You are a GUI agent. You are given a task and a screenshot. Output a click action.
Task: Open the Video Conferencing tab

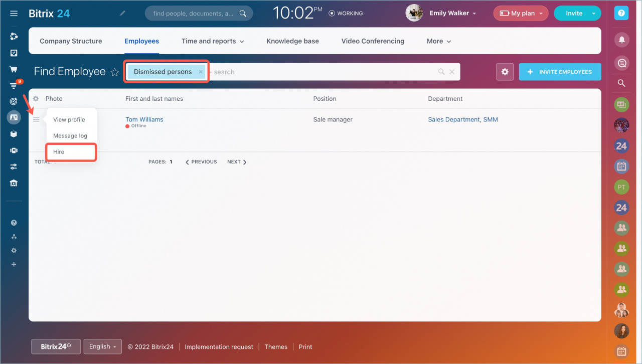click(373, 41)
